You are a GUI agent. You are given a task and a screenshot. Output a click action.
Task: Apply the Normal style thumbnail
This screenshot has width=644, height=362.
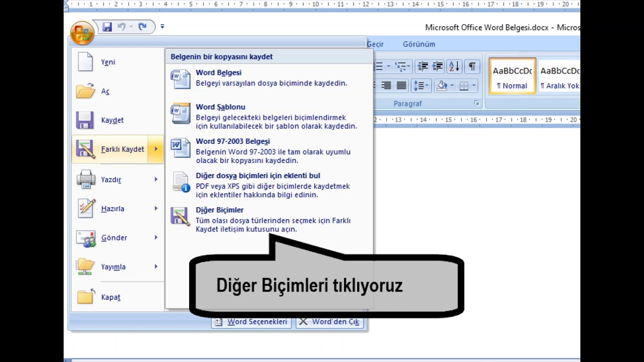[x=512, y=77]
